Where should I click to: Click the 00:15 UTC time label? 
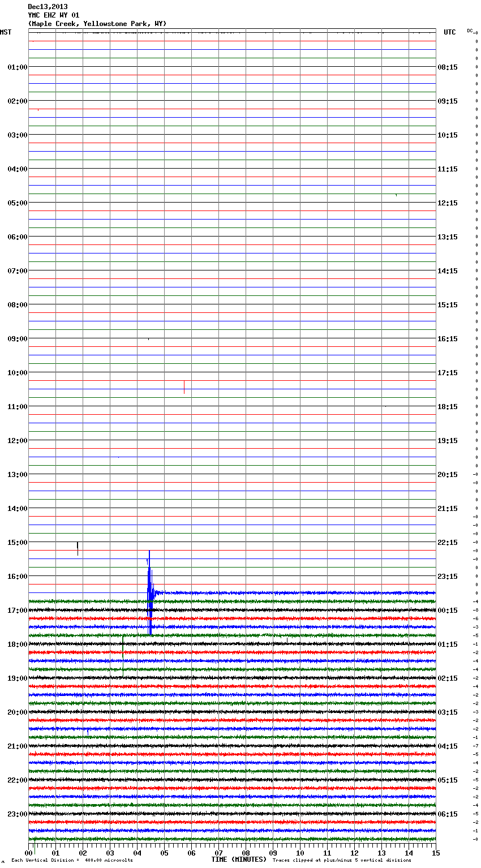[448, 611]
